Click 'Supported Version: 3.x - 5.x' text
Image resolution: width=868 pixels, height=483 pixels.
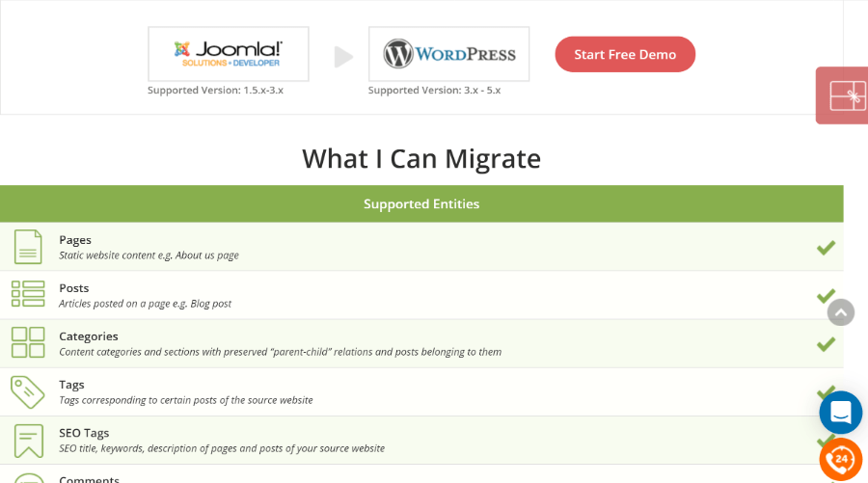(x=435, y=91)
